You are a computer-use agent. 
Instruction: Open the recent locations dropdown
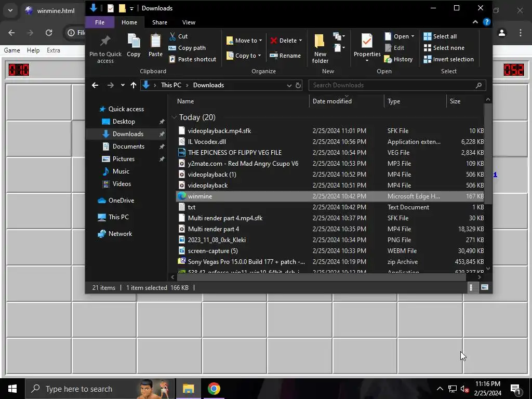pos(123,85)
